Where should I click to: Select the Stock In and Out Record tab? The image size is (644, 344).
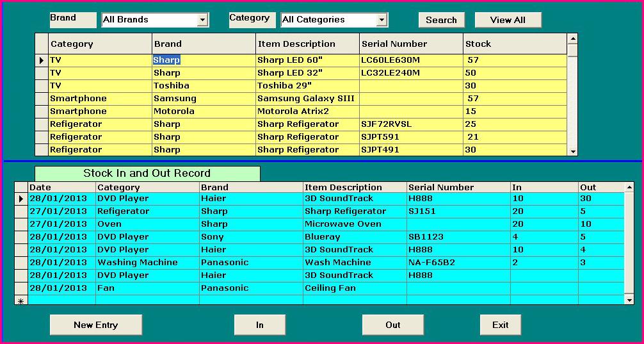point(147,174)
